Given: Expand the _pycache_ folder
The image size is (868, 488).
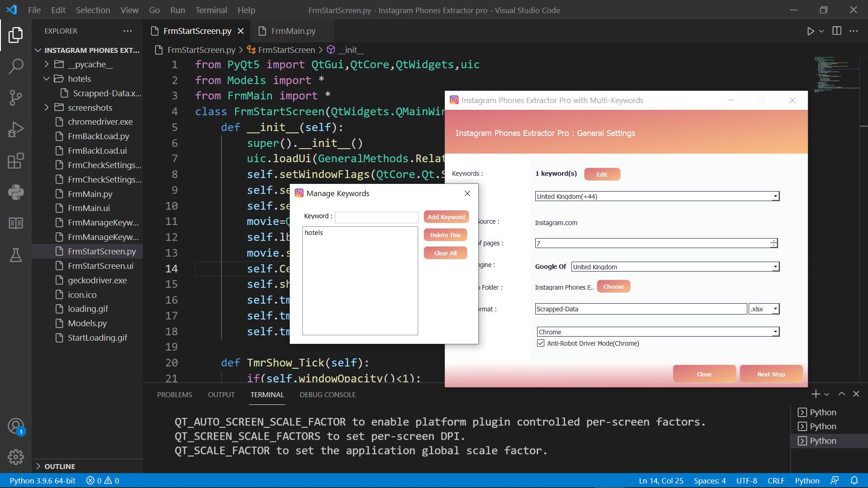Looking at the screenshot, I should 47,65.
